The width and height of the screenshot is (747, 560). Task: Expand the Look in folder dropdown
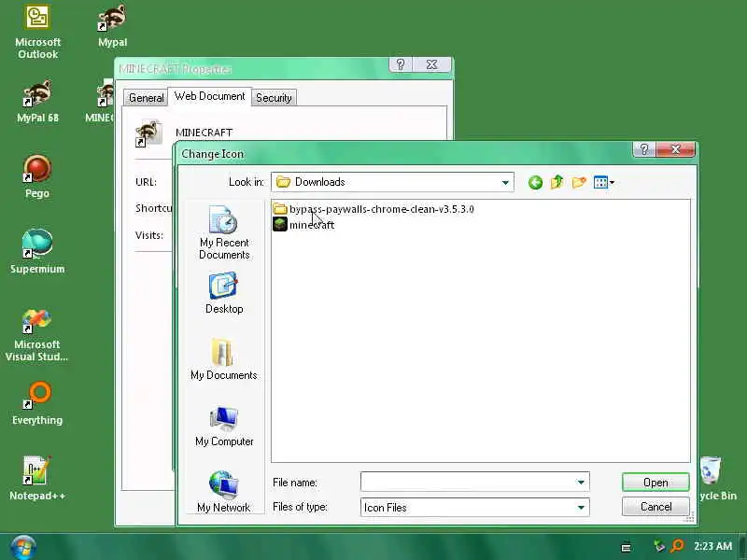505,182
